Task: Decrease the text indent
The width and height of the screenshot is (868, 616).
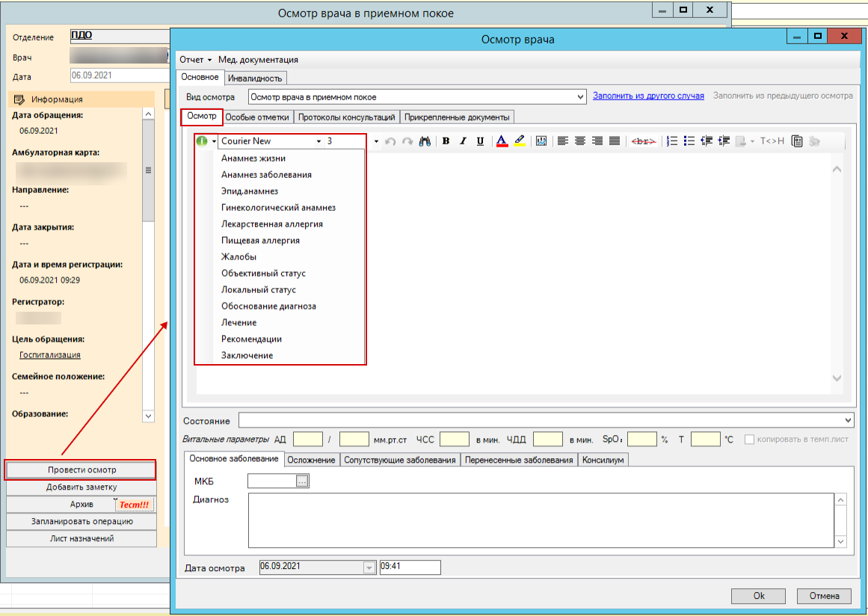Action: (707, 142)
